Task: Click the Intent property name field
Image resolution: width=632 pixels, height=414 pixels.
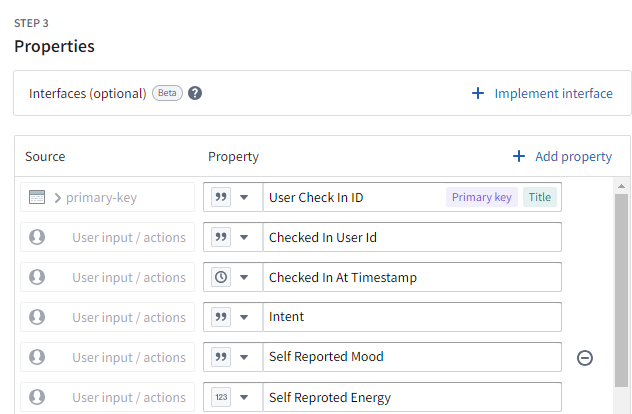Action: [x=410, y=317]
